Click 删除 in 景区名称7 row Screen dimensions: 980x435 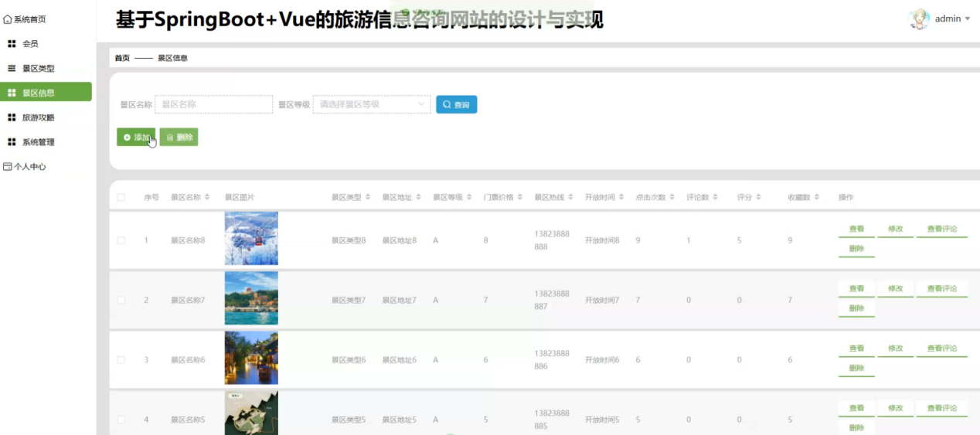[856, 309]
